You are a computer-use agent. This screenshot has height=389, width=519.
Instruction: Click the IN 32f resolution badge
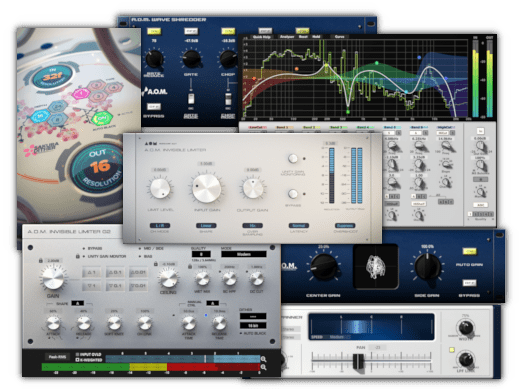click(53, 77)
